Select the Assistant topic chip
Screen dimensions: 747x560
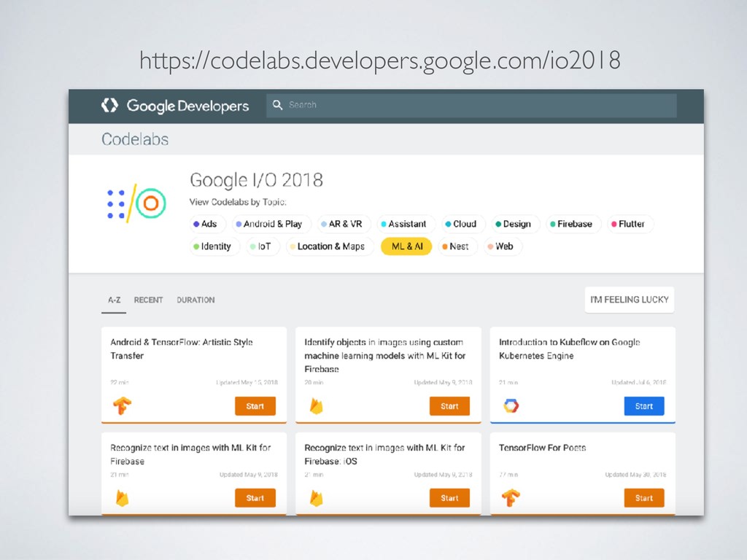404,224
